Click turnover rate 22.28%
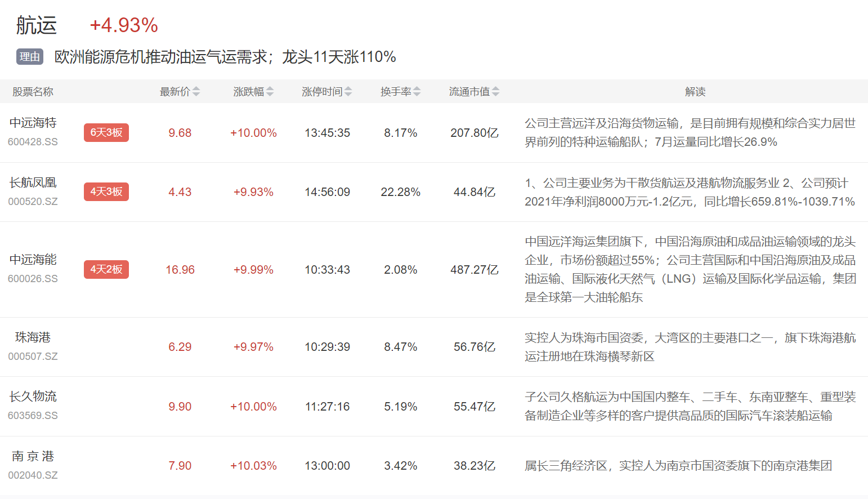 coord(401,192)
